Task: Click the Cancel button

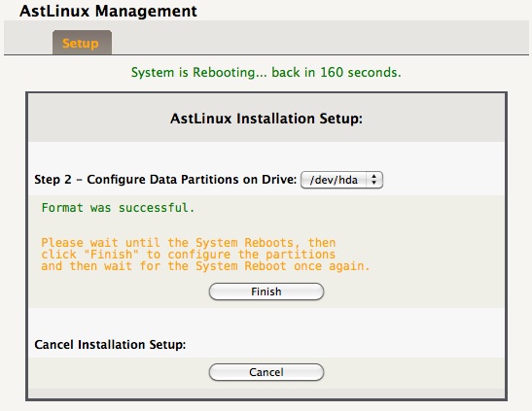Action: [x=266, y=372]
